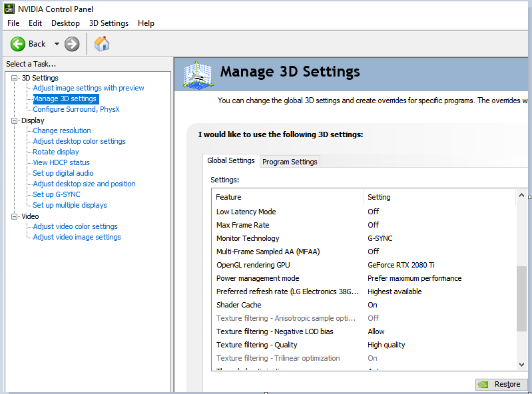Select the Power management mode row
532x394 pixels.
(364, 278)
